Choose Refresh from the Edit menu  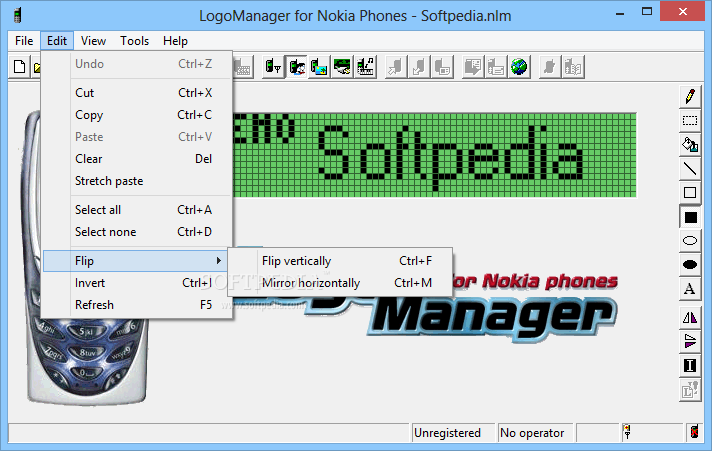[x=137, y=305]
